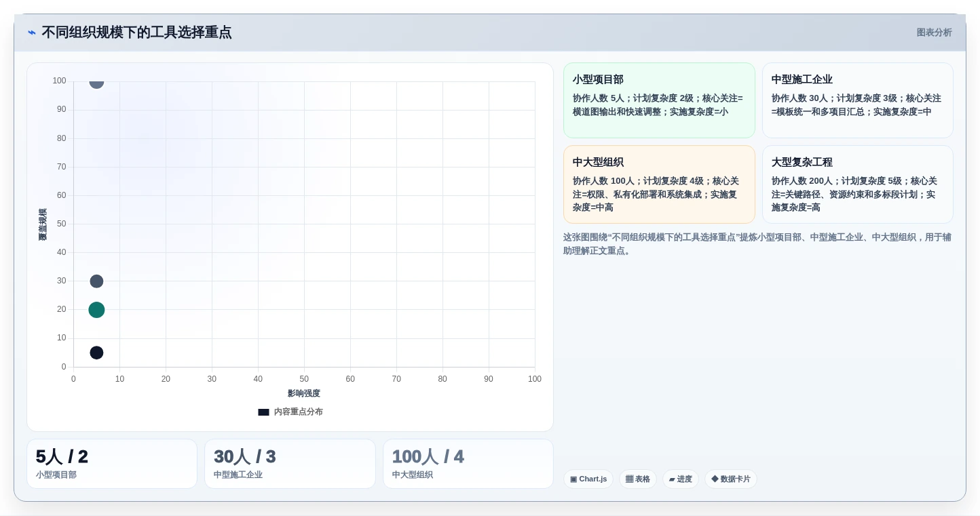This screenshot has height=516, width=980.
Task: Click the 5人 / 2 stat card
Action: point(112,464)
